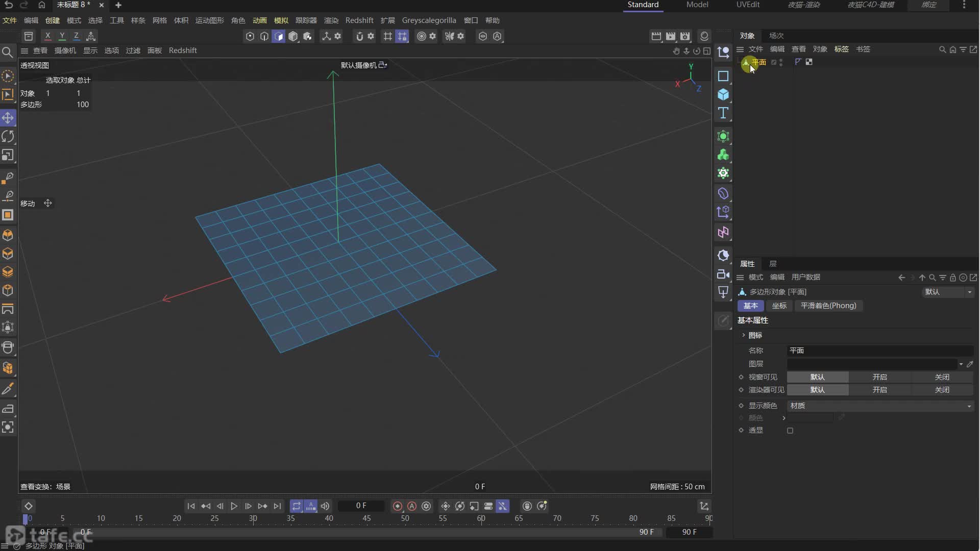Toggle timeline loop playback

297,506
